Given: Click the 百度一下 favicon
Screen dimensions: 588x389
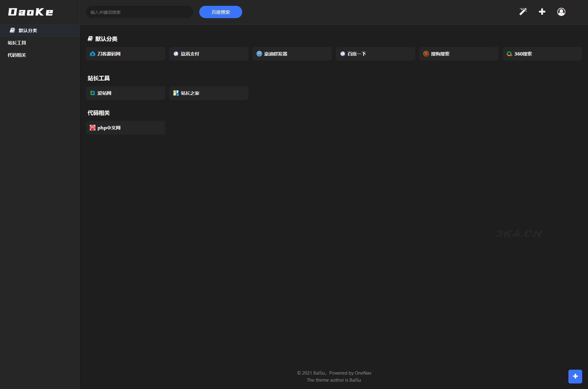Looking at the screenshot, I should (343, 54).
